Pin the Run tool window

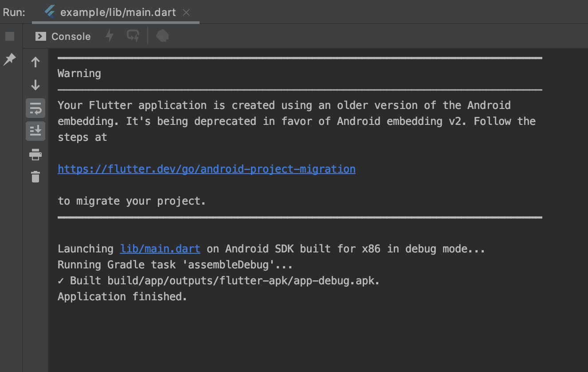point(10,59)
